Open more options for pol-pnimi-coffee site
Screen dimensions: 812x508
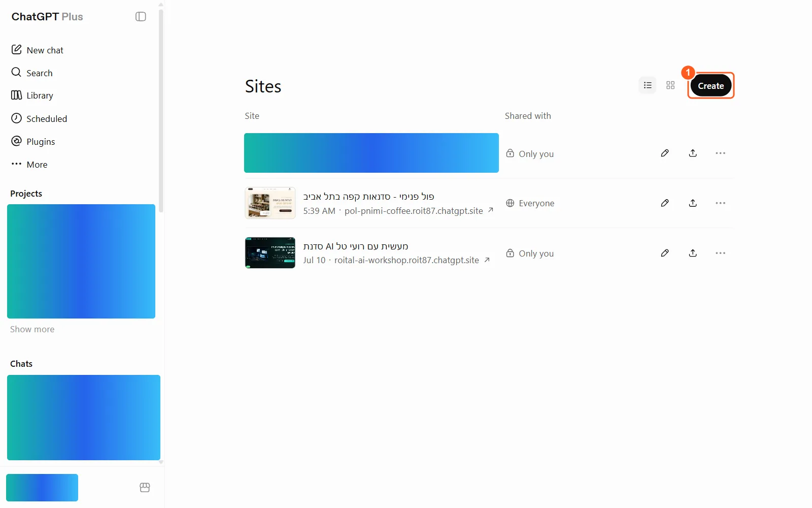click(x=720, y=203)
